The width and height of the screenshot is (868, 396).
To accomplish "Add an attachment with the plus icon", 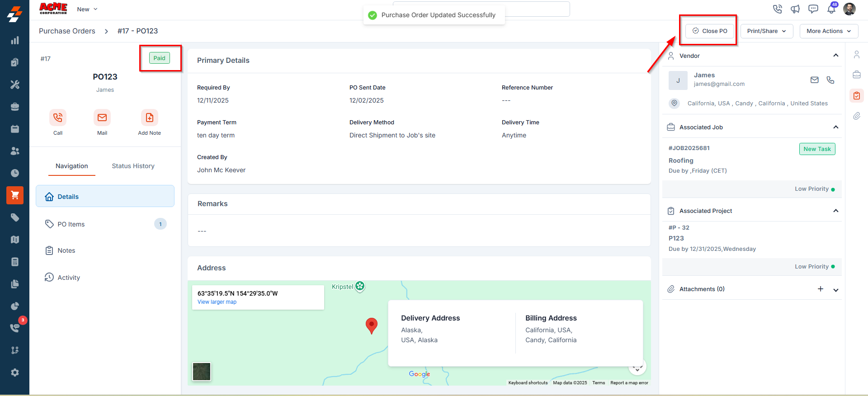I will tap(821, 289).
